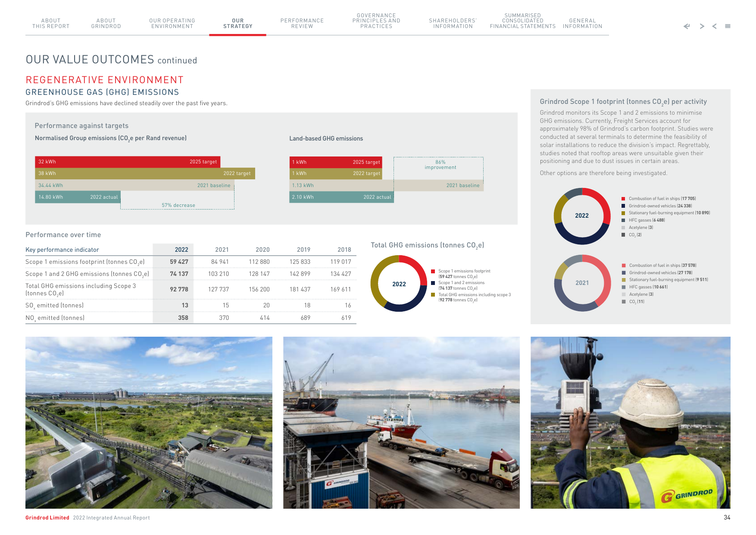Screen dimensions: 756x535
Task: Click the 38 kWh 2022 target bar
Action: [145, 173]
